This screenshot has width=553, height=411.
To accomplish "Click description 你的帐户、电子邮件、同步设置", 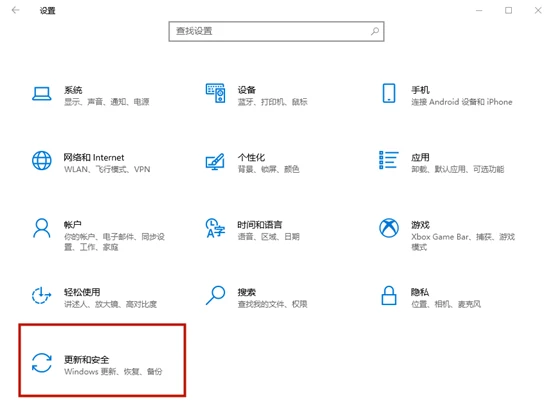I will tap(114, 242).
